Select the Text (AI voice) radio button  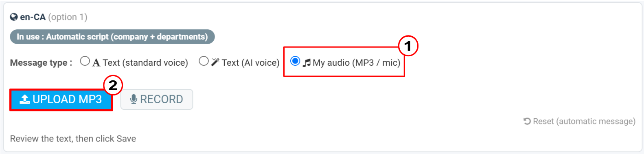tap(204, 61)
